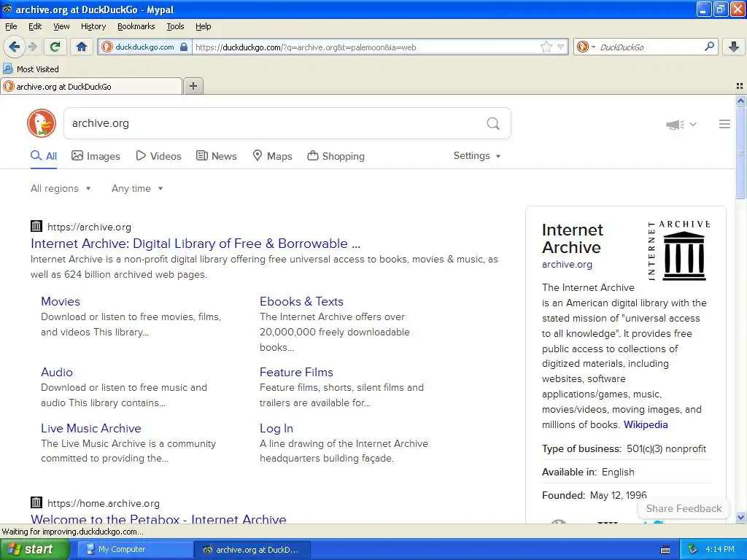
Task: Submit search with the magnifying glass icon
Action: [493, 124]
